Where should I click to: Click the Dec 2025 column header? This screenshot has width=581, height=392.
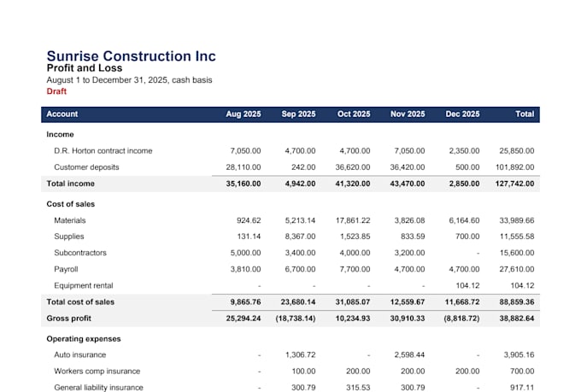tap(462, 114)
